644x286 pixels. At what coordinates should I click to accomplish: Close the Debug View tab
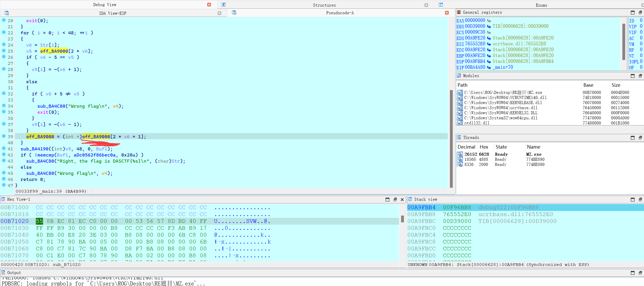[209, 5]
